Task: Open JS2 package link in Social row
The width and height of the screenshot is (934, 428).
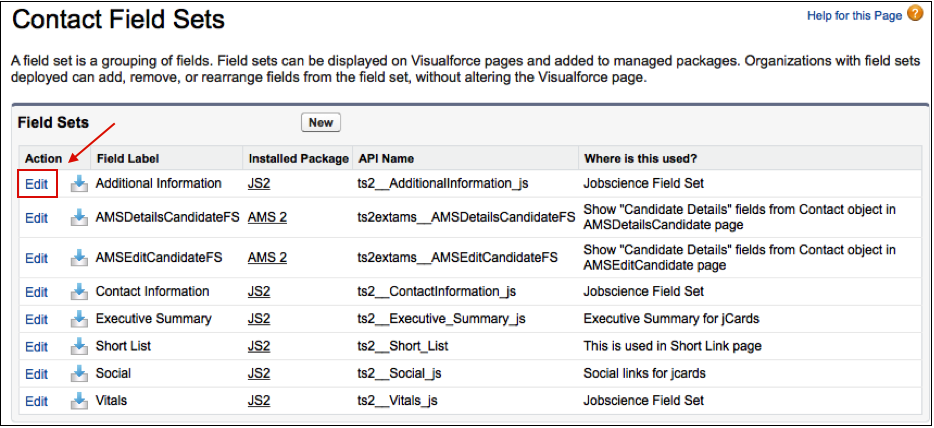Action: tap(259, 374)
